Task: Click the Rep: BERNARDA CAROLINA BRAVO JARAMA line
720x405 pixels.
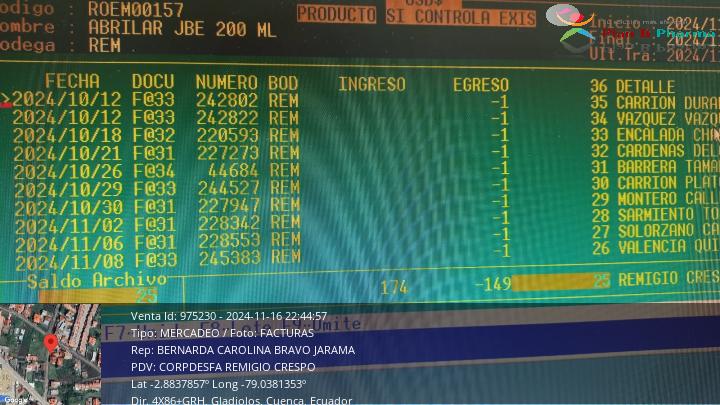Action: point(243,350)
